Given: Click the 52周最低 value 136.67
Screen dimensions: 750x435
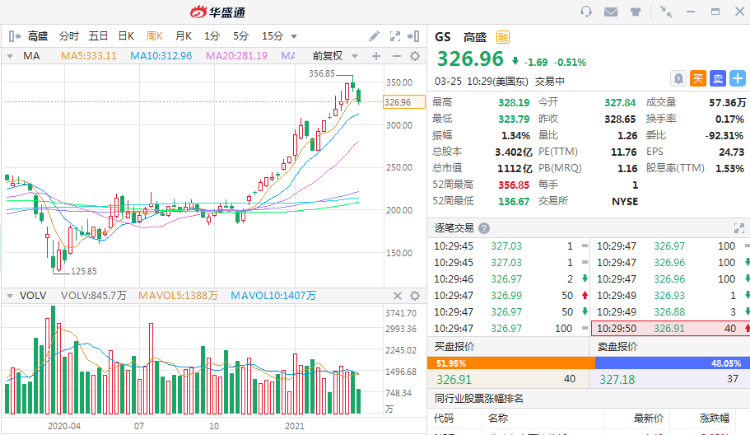Looking at the screenshot, I should [514, 201].
